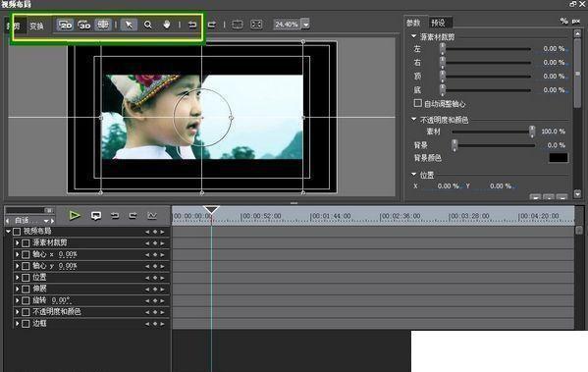The image size is (588, 372).
Task: Go to previous keyframe on 位置 row
Action: pyautogui.click(x=147, y=278)
